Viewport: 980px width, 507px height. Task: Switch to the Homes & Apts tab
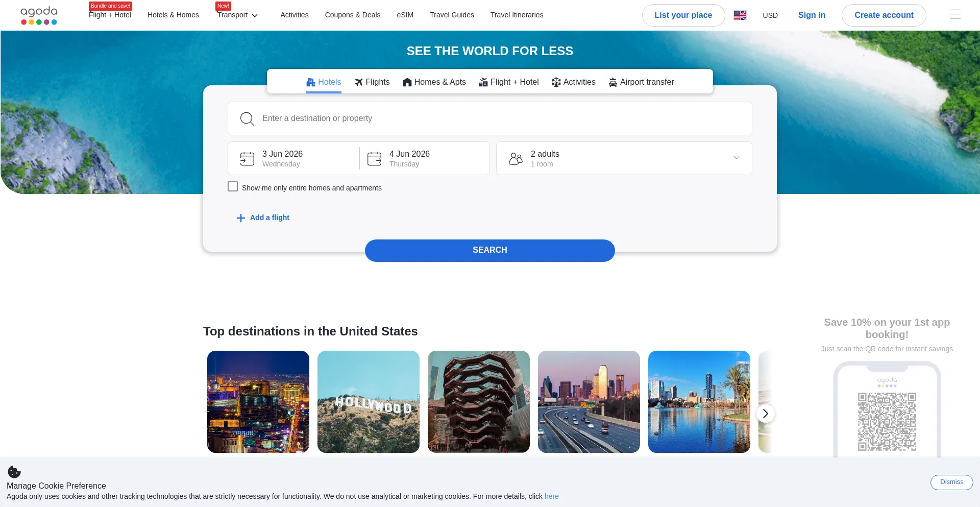pyautogui.click(x=434, y=82)
